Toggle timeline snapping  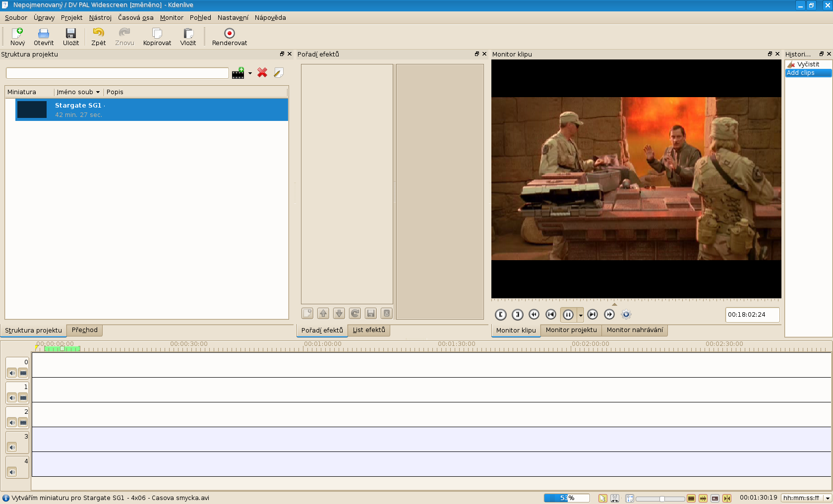(x=727, y=498)
